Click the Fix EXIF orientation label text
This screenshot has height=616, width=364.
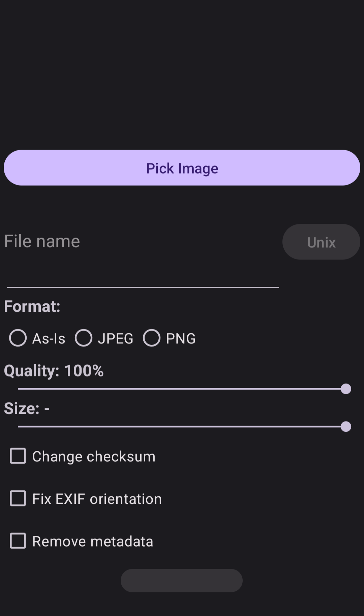[x=97, y=499]
